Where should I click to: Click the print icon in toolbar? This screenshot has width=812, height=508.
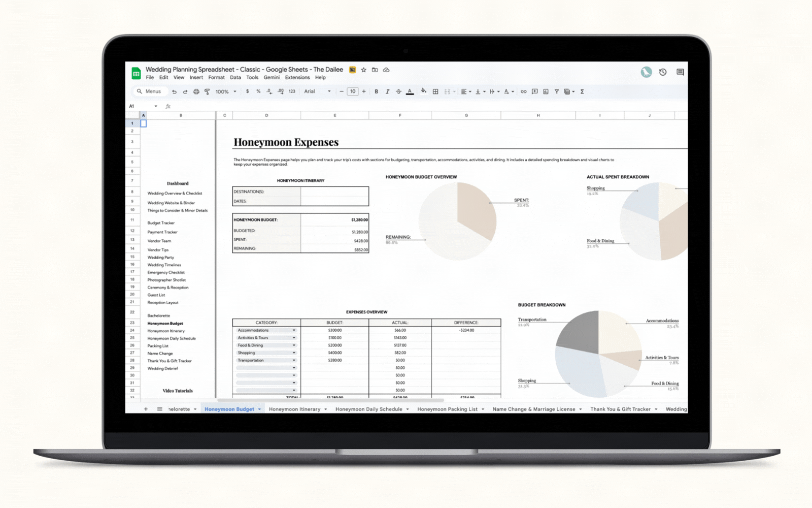coord(196,92)
